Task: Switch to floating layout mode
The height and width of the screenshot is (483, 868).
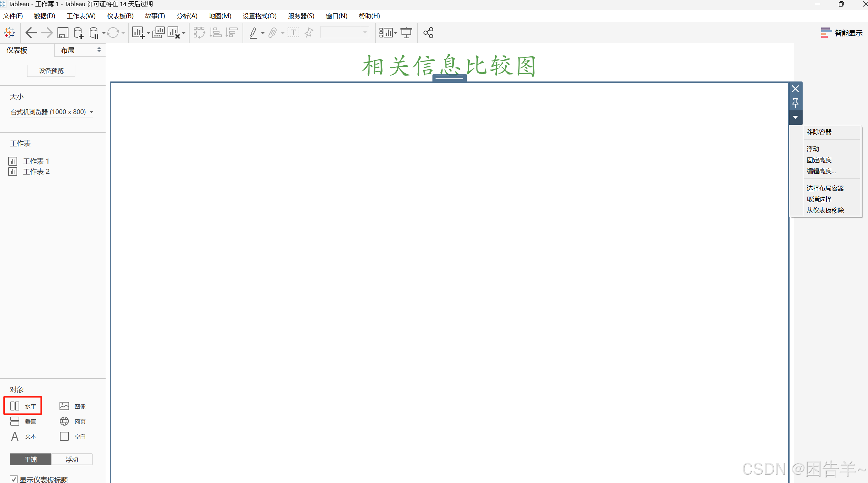Action: tap(72, 459)
